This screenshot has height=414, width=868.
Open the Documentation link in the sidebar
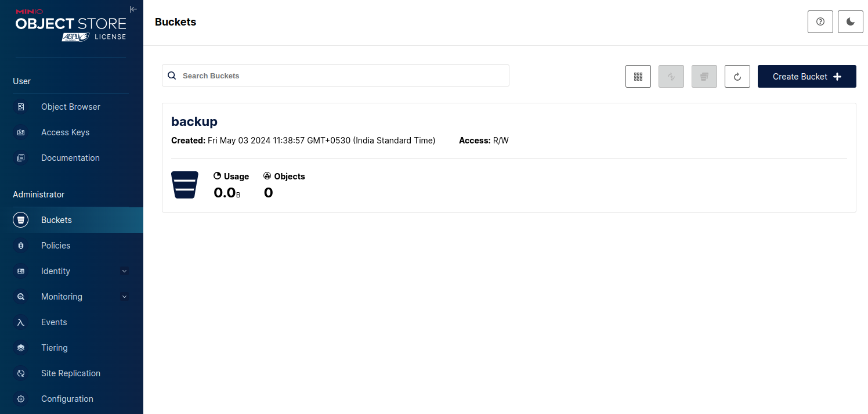[x=70, y=158]
